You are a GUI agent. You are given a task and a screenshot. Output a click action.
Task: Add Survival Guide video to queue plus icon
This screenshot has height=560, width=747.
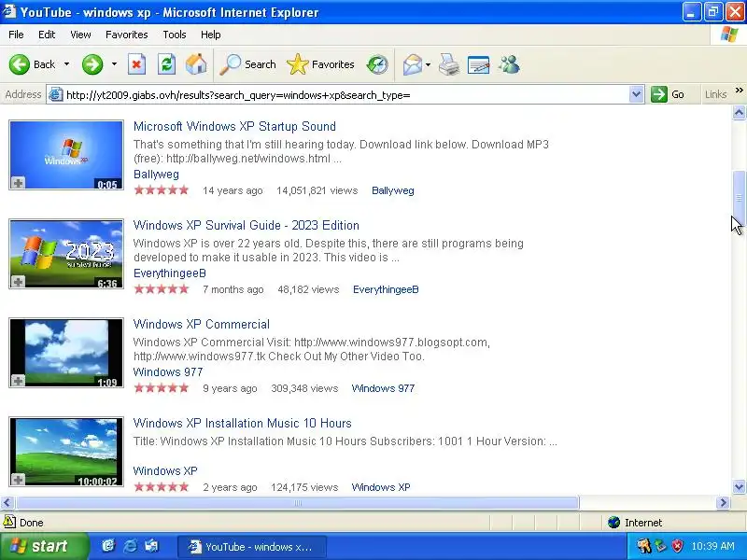[18, 282]
